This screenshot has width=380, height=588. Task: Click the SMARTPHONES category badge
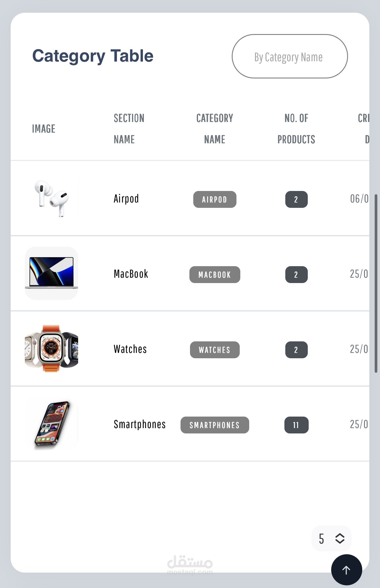(x=215, y=425)
